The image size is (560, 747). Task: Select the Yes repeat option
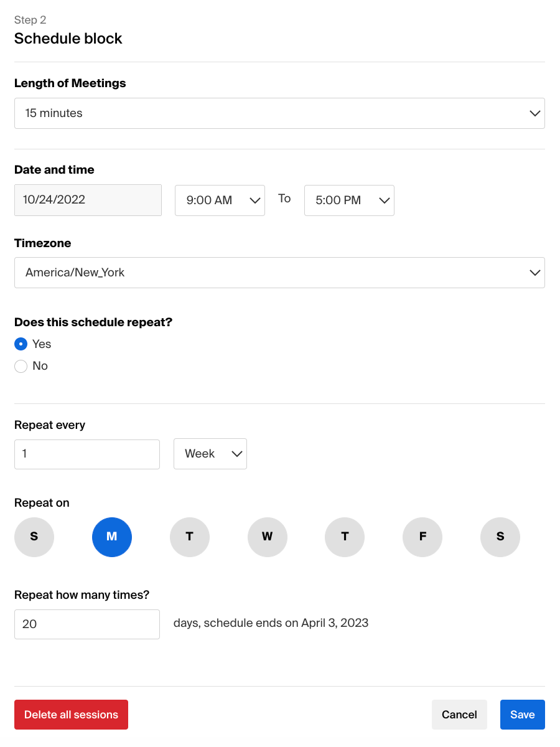click(21, 344)
